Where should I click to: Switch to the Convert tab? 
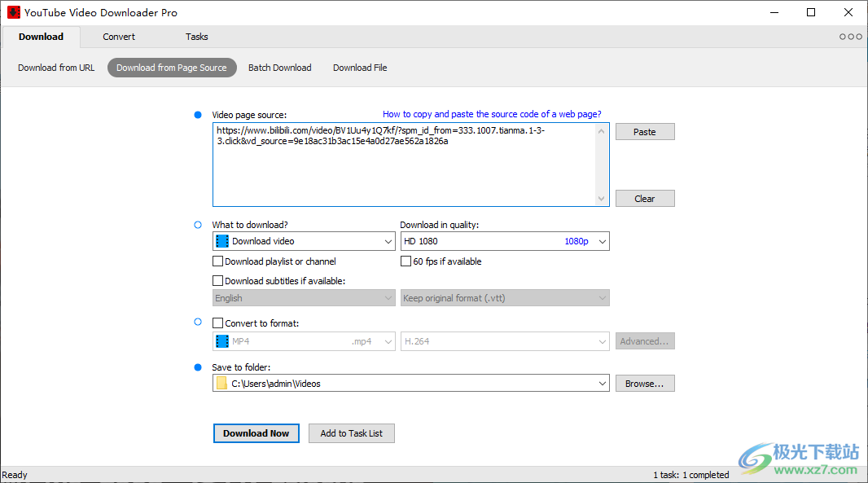click(x=118, y=37)
